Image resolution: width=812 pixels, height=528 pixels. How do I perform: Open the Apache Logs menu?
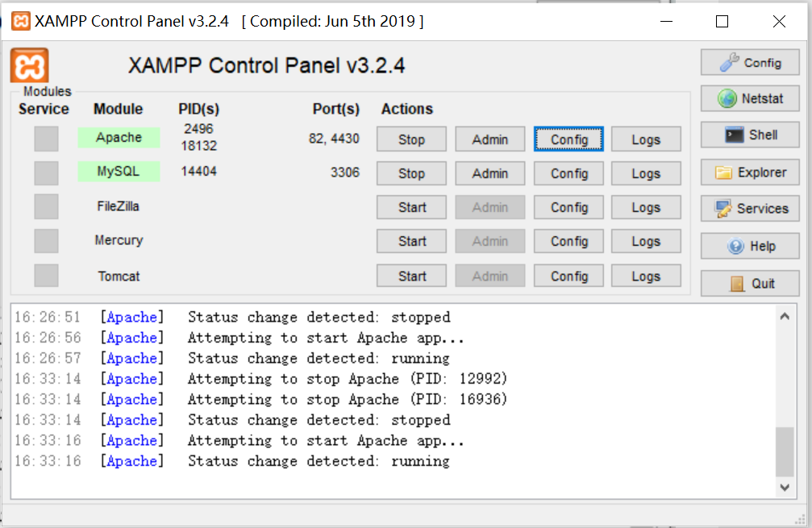tap(646, 139)
